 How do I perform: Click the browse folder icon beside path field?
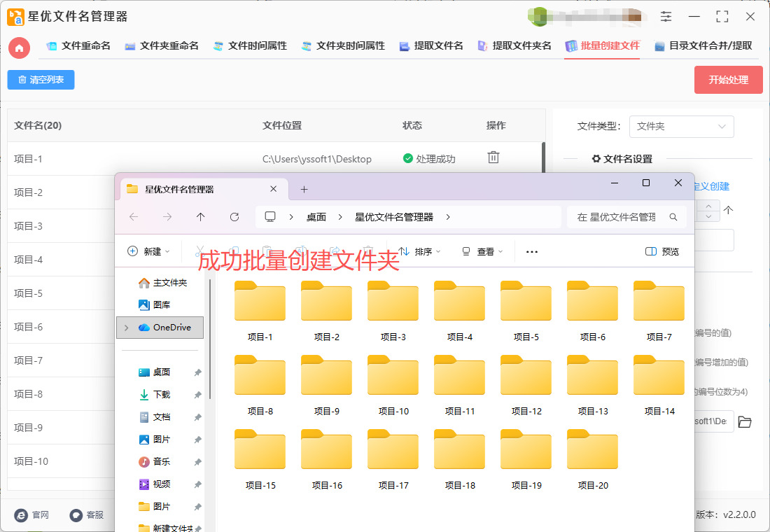point(744,421)
